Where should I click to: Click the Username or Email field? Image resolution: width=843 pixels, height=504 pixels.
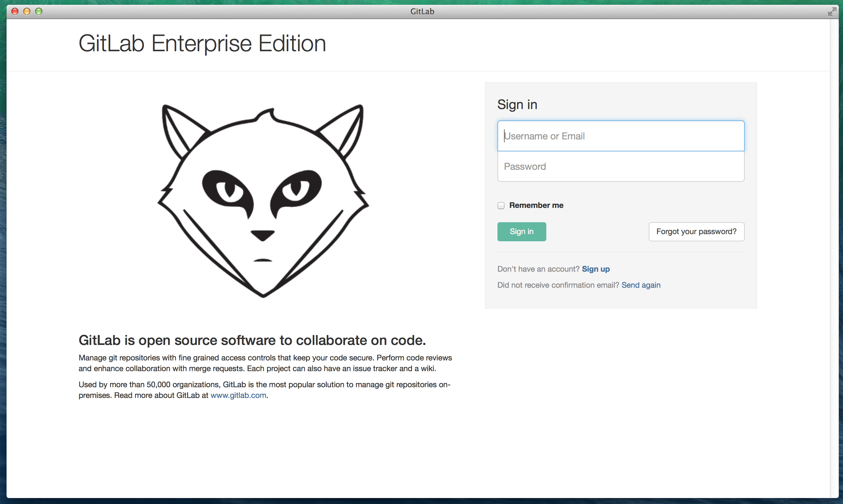[x=620, y=136]
